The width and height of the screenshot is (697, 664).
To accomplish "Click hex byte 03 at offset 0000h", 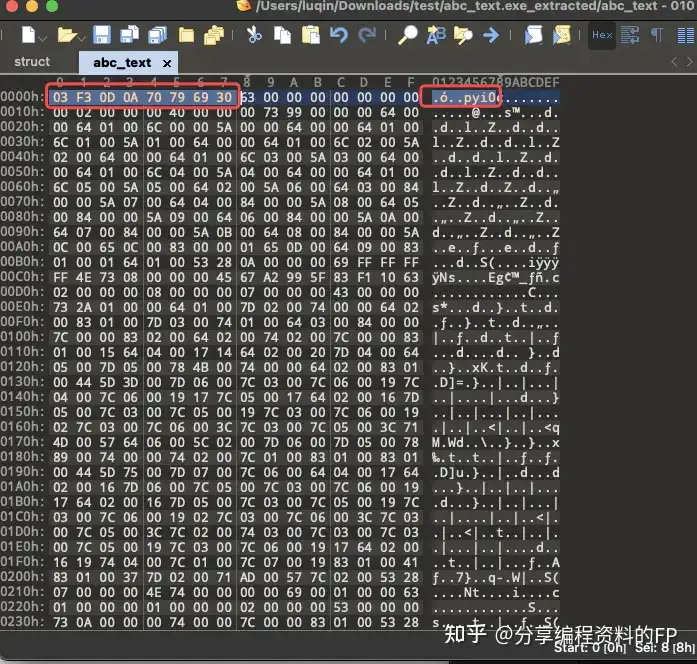I will coord(60,97).
